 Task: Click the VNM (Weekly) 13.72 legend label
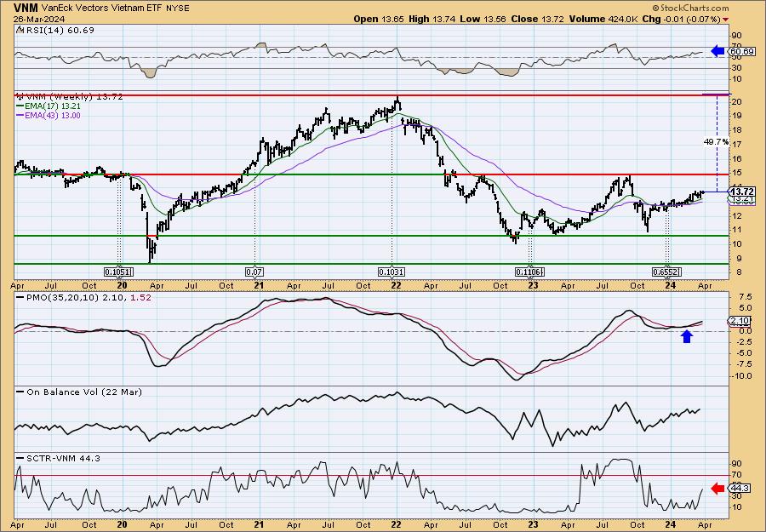(x=74, y=97)
